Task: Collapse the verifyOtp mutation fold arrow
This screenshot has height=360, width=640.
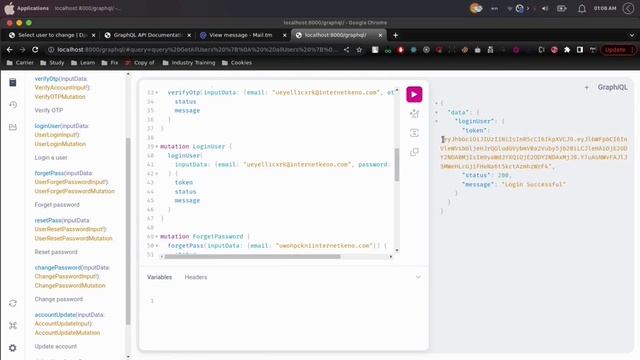Action: click(x=157, y=93)
